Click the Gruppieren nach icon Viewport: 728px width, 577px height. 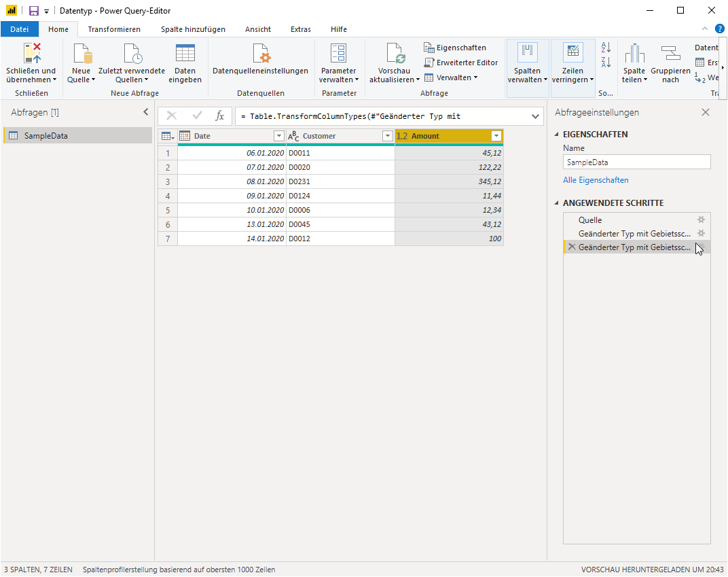tap(670, 53)
